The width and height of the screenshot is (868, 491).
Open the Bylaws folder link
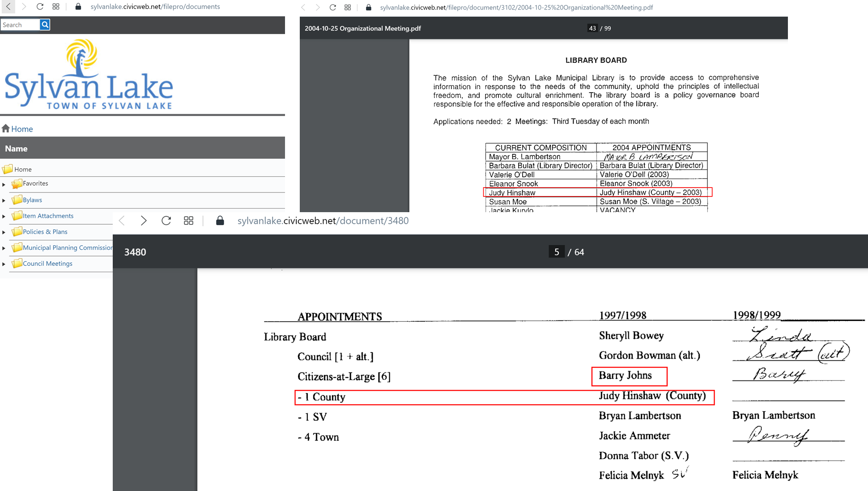coord(32,200)
